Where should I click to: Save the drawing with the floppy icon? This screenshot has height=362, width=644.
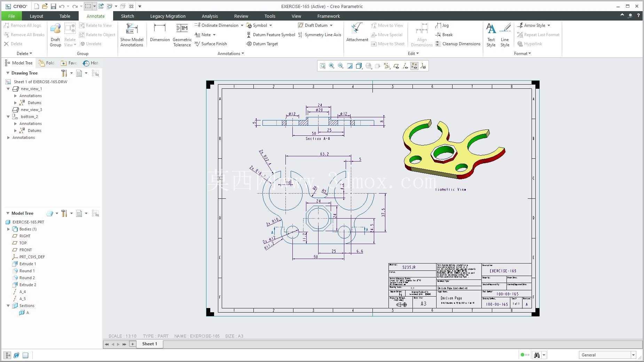tap(53, 6)
